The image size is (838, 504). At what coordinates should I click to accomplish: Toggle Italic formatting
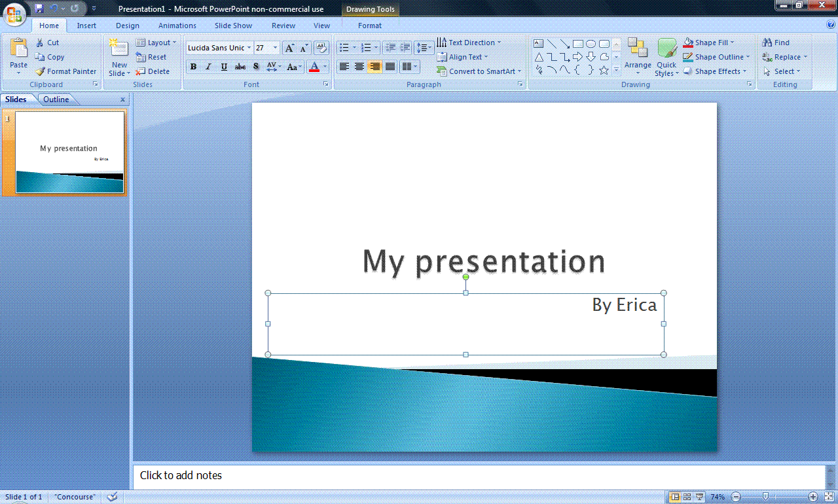pyautogui.click(x=208, y=66)
